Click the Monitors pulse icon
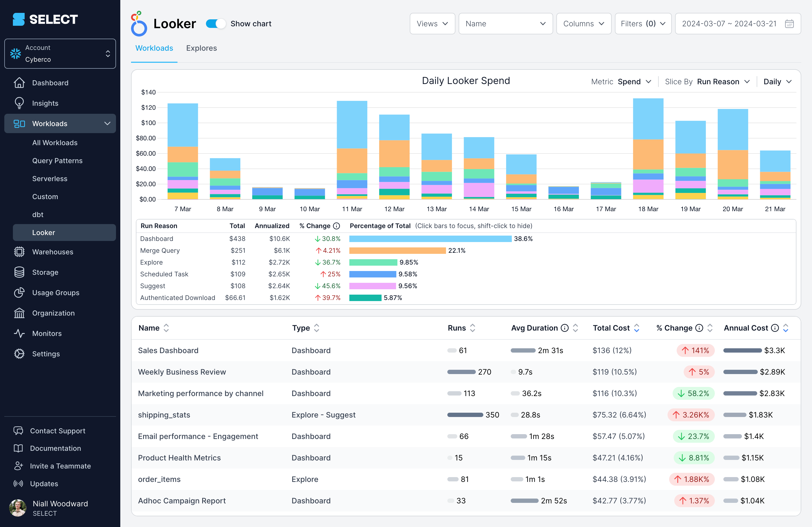This screenshot has height=527, width=812. pyautogui.click(x=19, y=333)
